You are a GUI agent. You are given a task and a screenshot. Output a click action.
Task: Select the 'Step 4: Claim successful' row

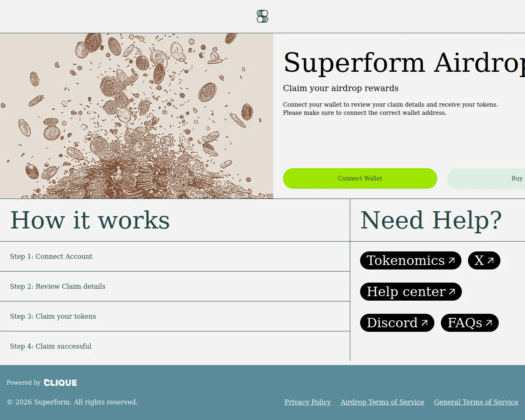tap(175, 346)
